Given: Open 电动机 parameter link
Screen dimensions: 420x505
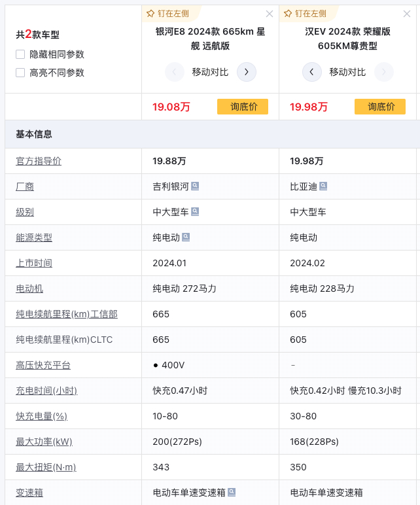Looking at the screenshot, I should tap(29, 288).
